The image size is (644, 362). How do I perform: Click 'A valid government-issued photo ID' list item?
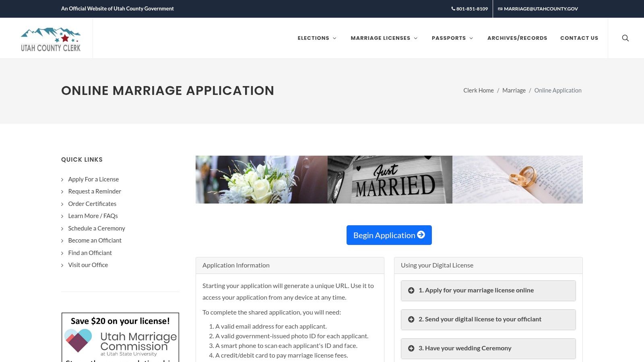pos(292,336)
